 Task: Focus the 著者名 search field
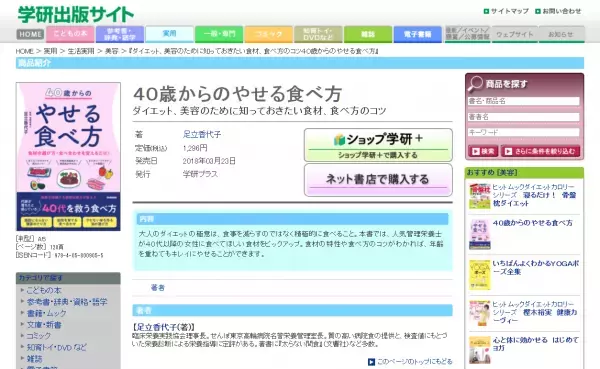click(523, 117)
